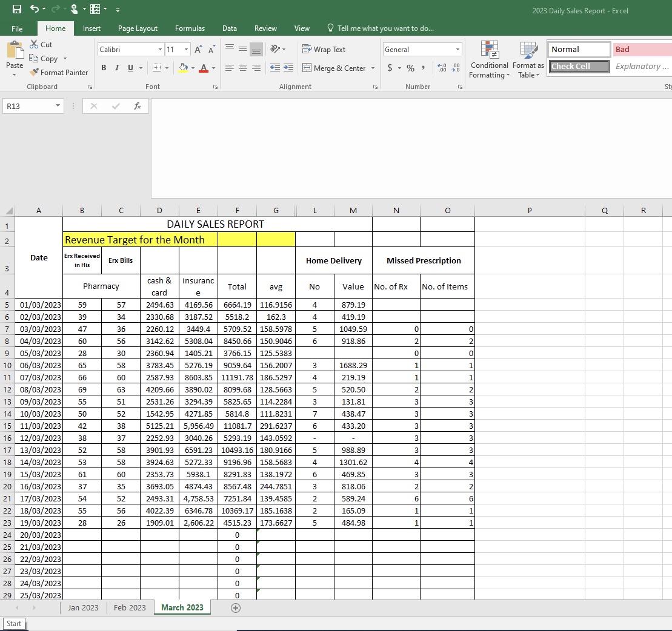
Task: Open the Jan 2023 sheet tab
Action: click(83, 608)
